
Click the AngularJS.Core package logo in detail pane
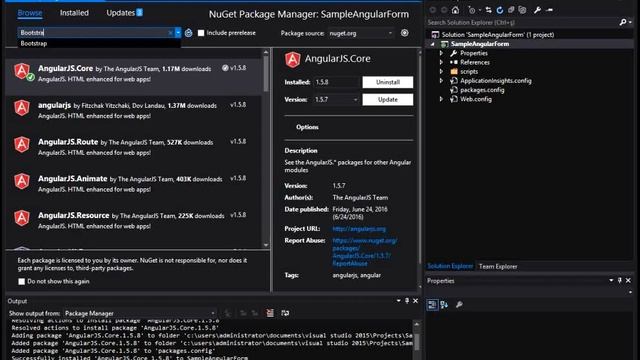pos(293,60)
